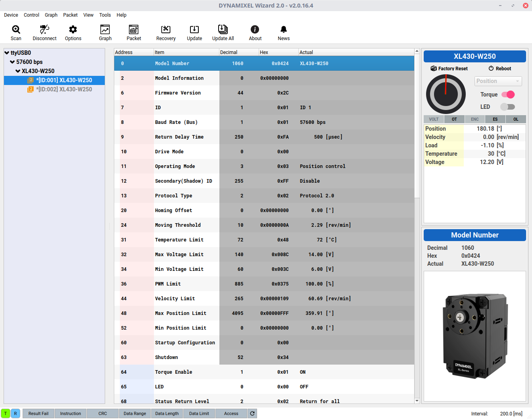Click the ES error indicator
The image size is (532, 419).
(495, 119)
